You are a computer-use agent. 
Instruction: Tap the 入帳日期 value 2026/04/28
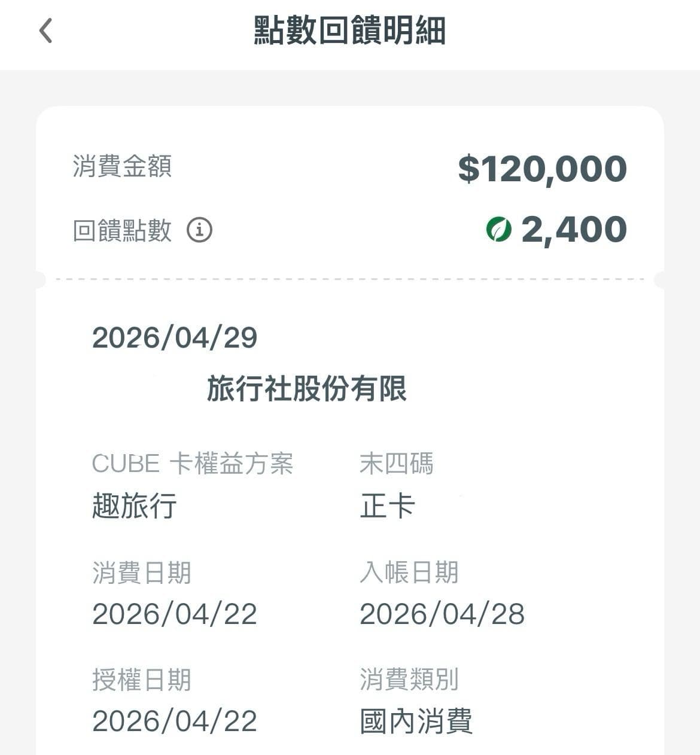(442, 614)
